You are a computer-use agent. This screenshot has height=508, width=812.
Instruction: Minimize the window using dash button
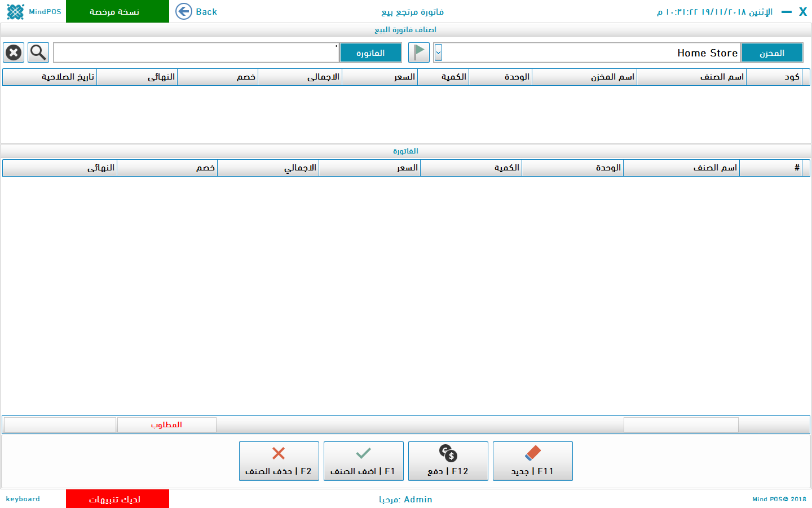(x=787, y=12)
